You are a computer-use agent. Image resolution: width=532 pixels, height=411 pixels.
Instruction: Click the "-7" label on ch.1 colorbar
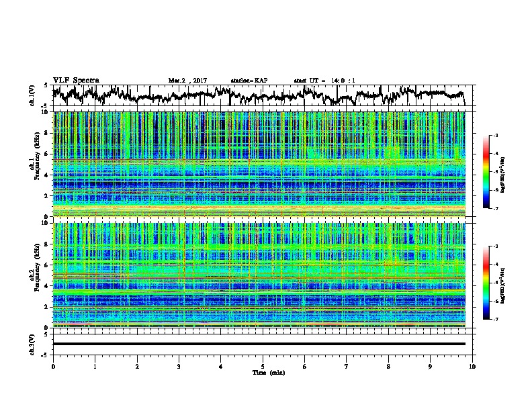coord(495,208)
